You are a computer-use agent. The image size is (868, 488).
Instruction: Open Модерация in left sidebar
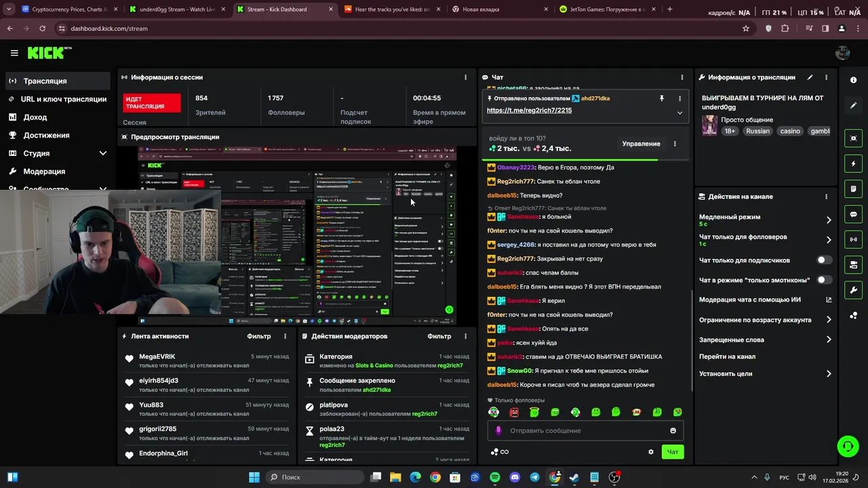[x=58, y=171]
